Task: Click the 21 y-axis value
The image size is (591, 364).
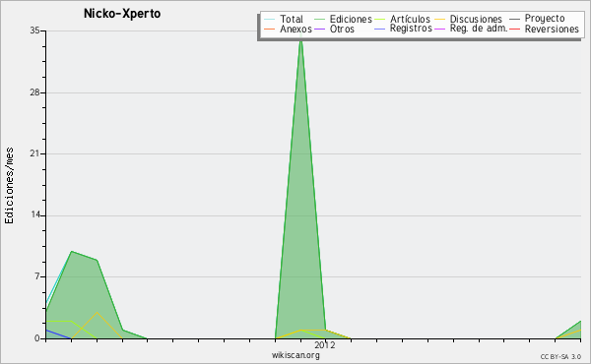Action: point(34,153)
